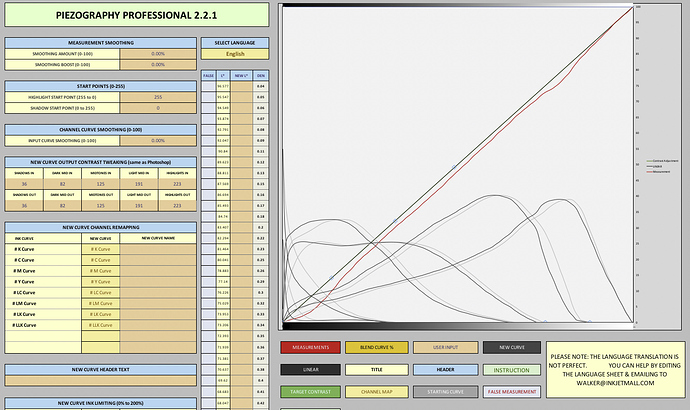Click the Measurement entry in the chart legend
Viewport: 690px width, 410px height.
coord(660,172)
